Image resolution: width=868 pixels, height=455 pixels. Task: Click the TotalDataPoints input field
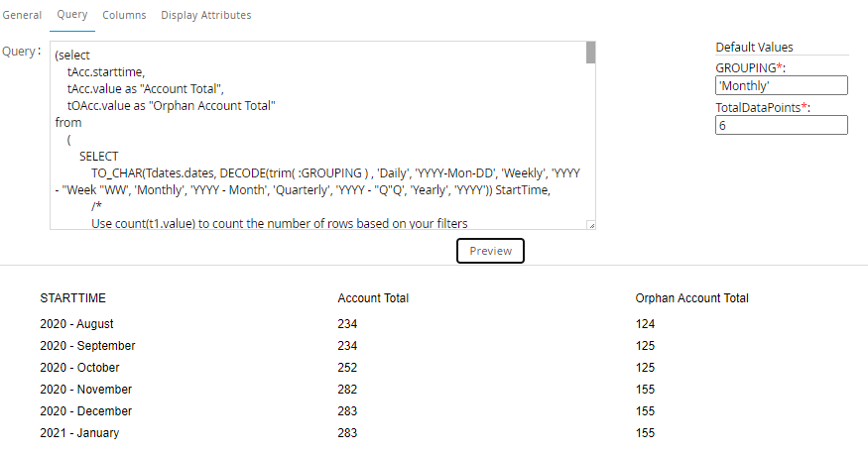pos(781,126)
